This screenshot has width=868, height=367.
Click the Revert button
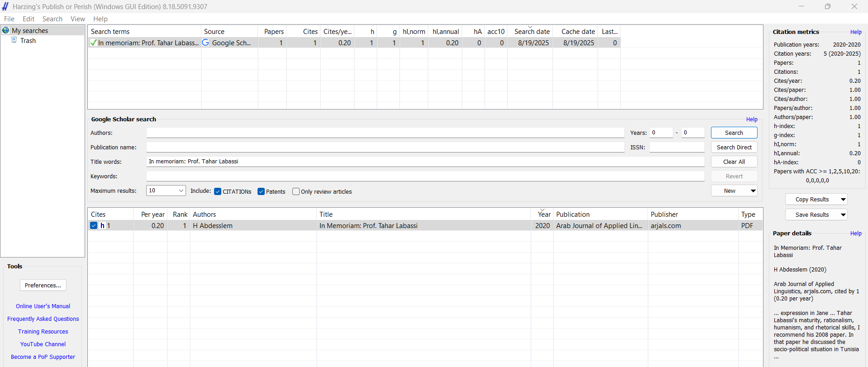[x=734, y=176]
